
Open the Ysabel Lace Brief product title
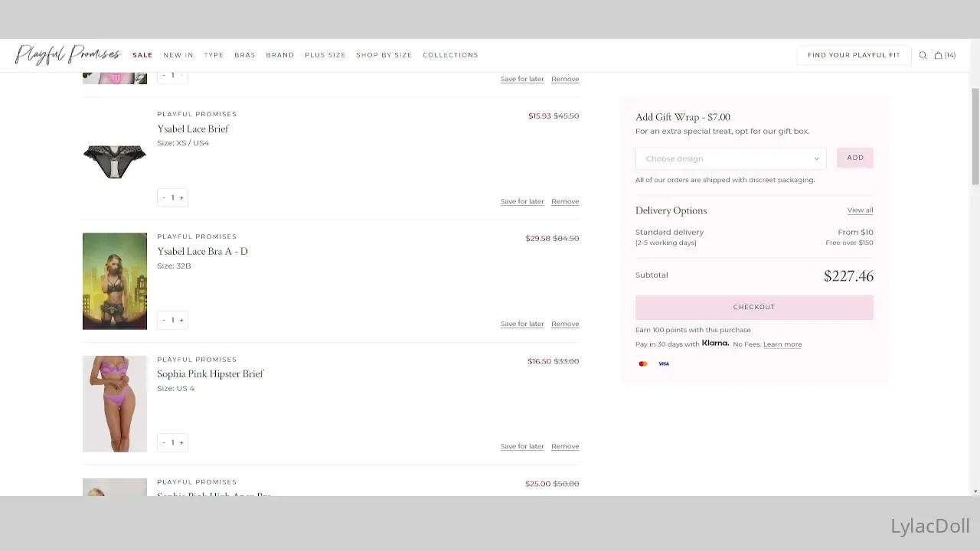click(x=193, y=129)
